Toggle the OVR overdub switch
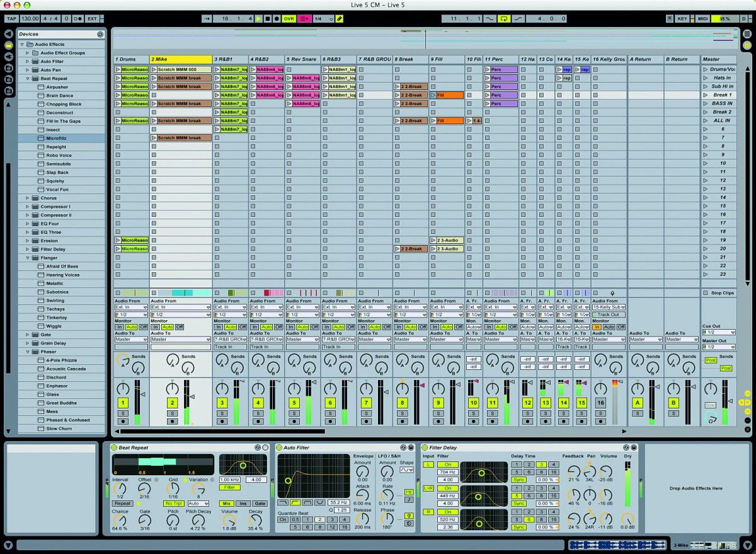 coord(289,19)
